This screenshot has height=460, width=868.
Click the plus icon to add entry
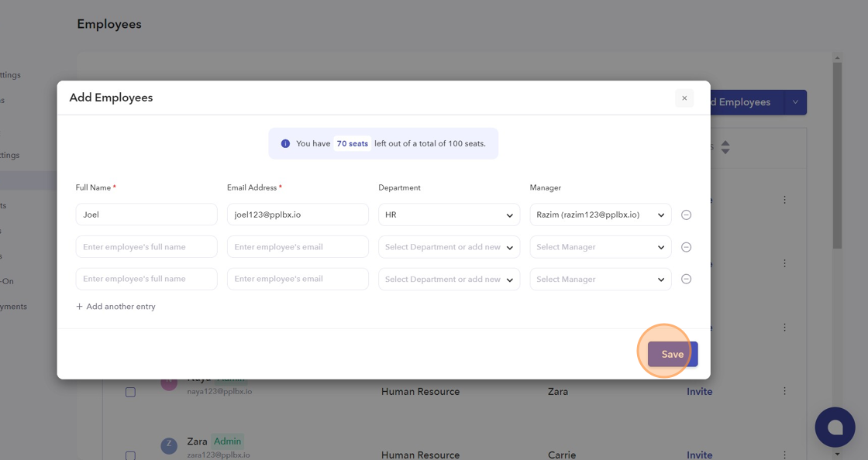[x=80, y=307]
